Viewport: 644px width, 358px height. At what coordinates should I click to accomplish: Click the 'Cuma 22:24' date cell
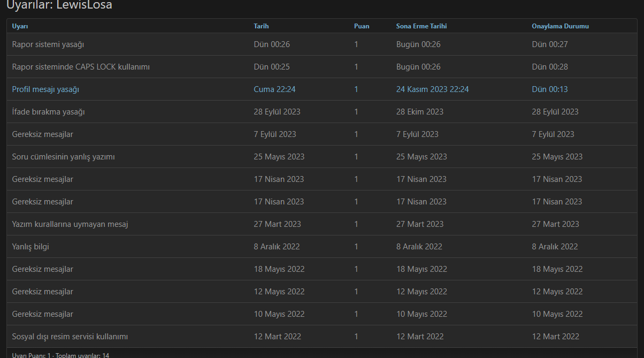(x=274, y=89)
